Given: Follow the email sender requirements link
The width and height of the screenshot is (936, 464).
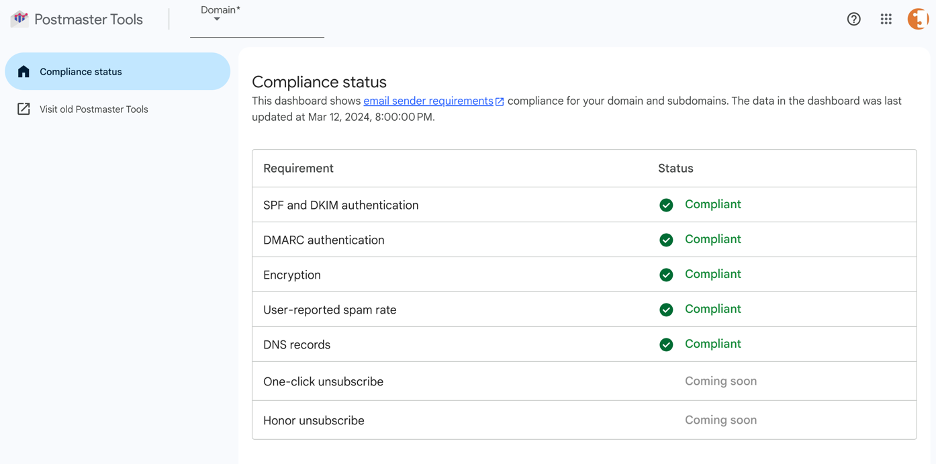Looking at the screenshot, I should [x=429, y=101].
